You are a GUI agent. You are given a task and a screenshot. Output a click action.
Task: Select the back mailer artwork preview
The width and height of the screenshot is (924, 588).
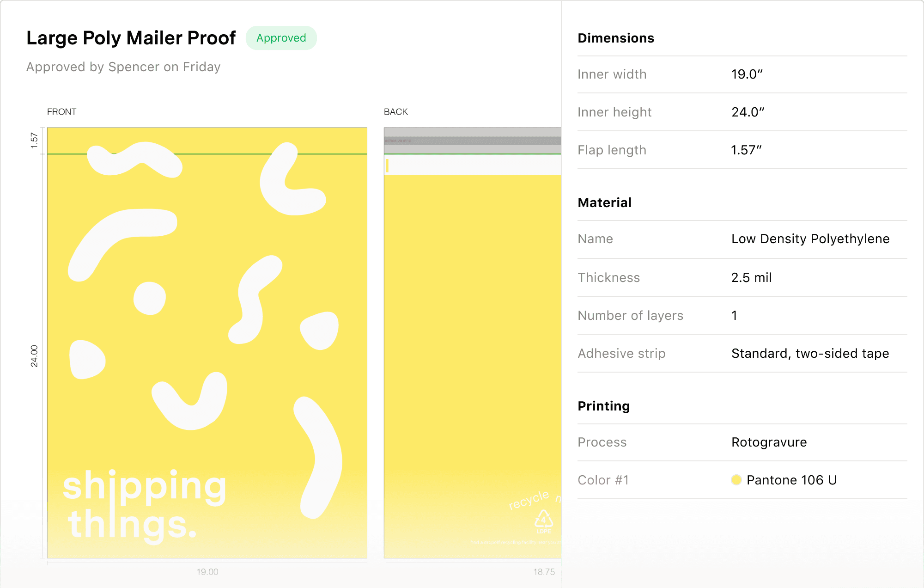[x=472, y=342]
